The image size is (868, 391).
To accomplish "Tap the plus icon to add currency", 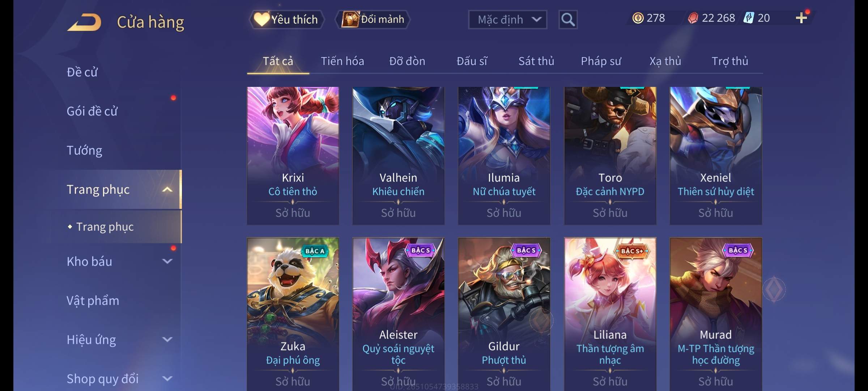I will coord(801,18).
